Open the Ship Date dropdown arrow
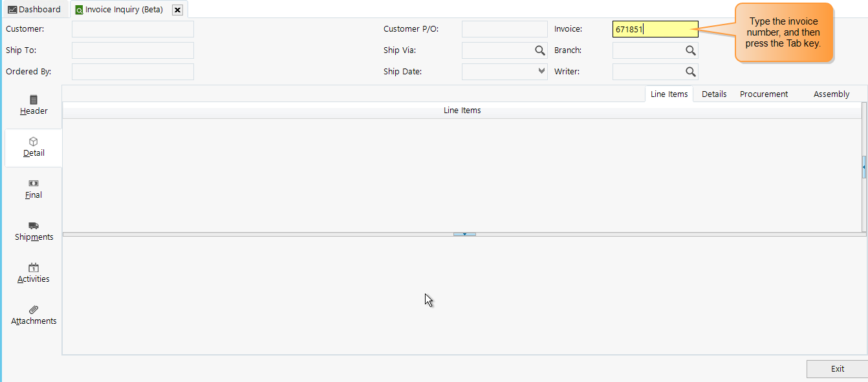Screen dimensions: 868x382 pyautogui.click(x=542, y=72)
